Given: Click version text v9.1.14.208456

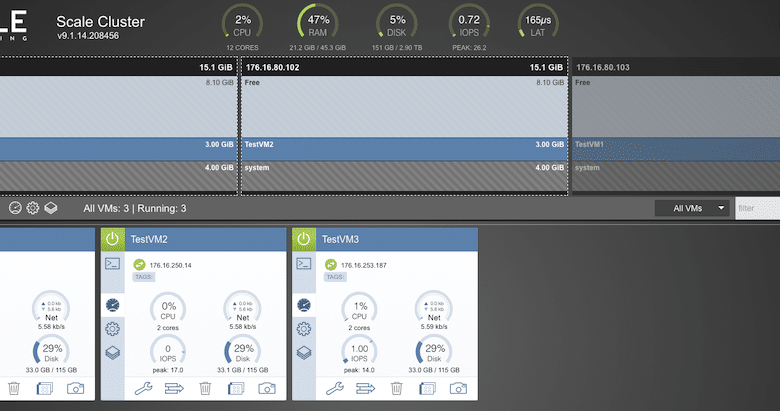Looking at the screenshot, I should tap(88, 36).
